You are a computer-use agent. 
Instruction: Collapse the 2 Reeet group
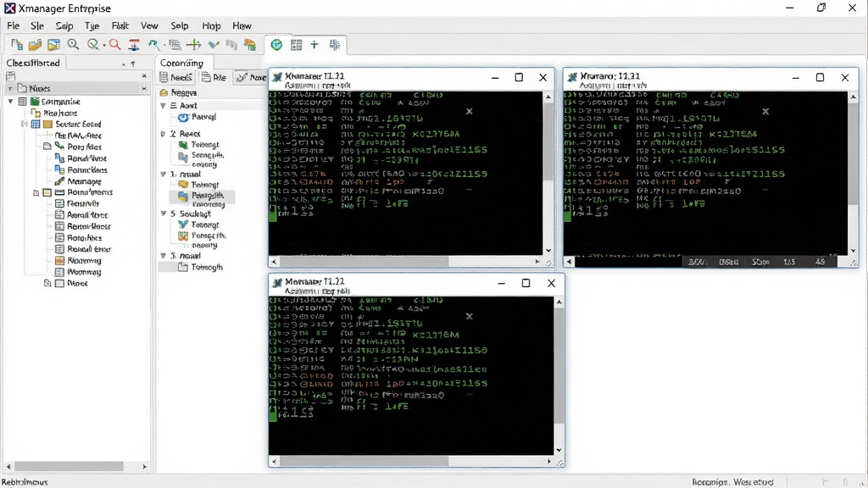pos(164,134)
